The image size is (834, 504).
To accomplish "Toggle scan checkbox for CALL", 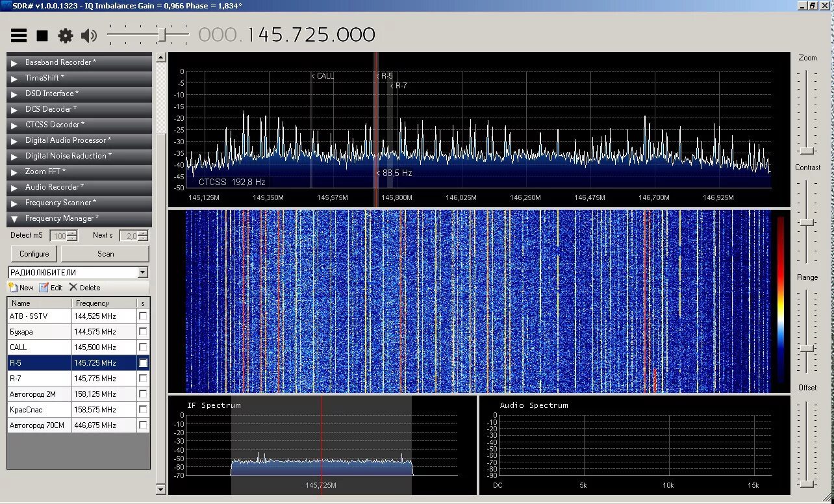I will tap(143, 347).
